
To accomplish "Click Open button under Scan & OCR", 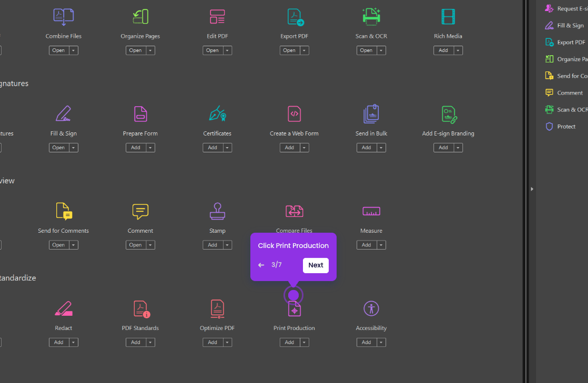I will 367,50.
